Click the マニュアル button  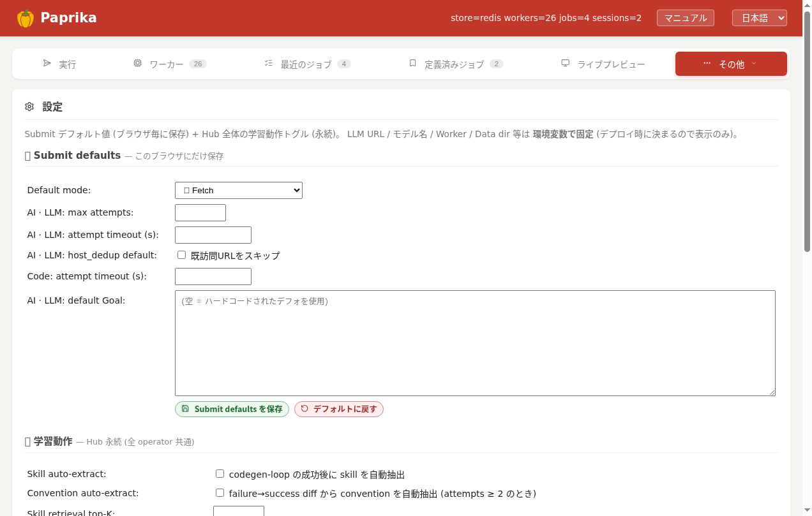686,18
